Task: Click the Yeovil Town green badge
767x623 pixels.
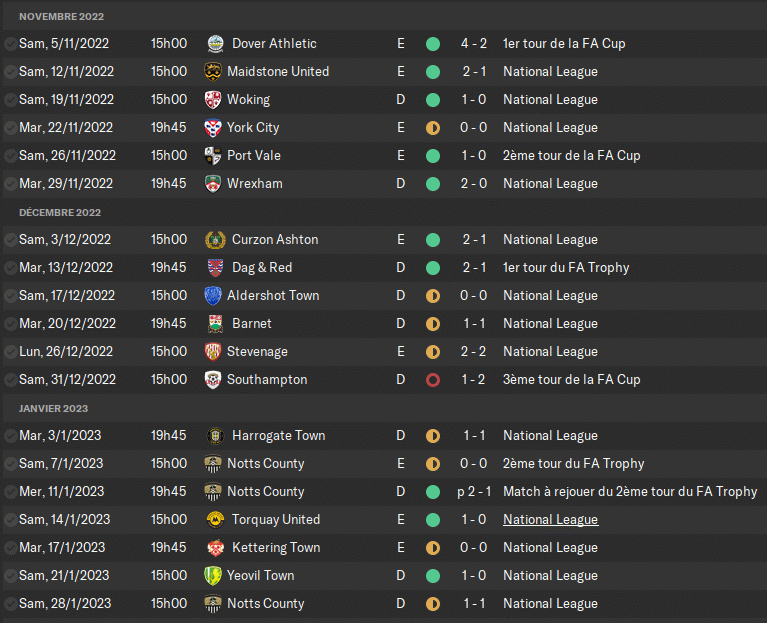Action: click(x=212, y=576)
